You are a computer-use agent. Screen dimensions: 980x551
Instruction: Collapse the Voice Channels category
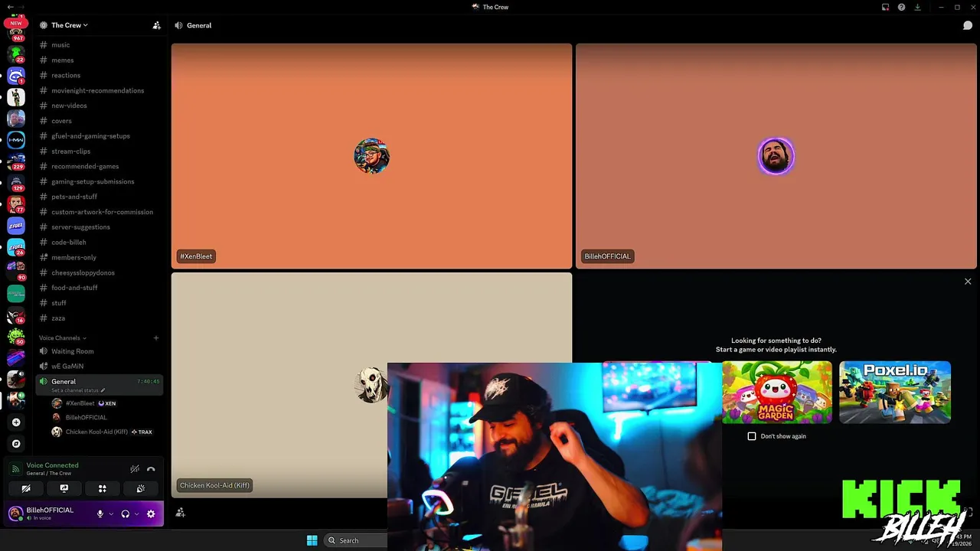click(63, 337)
